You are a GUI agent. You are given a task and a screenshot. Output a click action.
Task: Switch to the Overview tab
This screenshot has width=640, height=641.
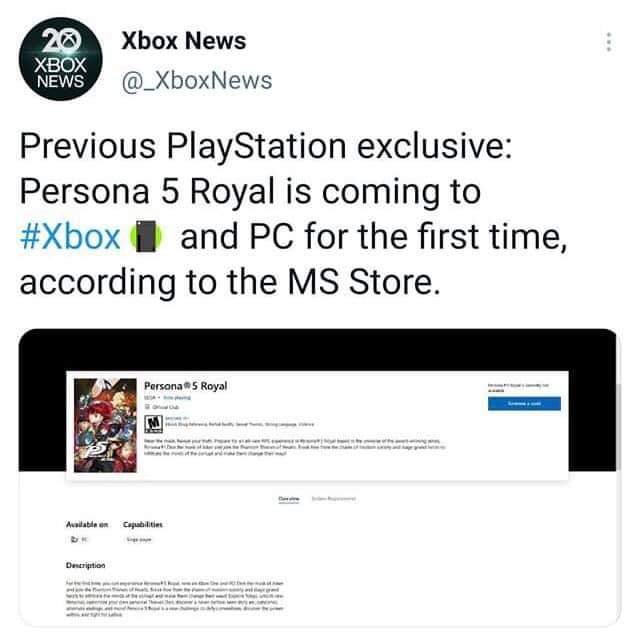click(289, 499)
